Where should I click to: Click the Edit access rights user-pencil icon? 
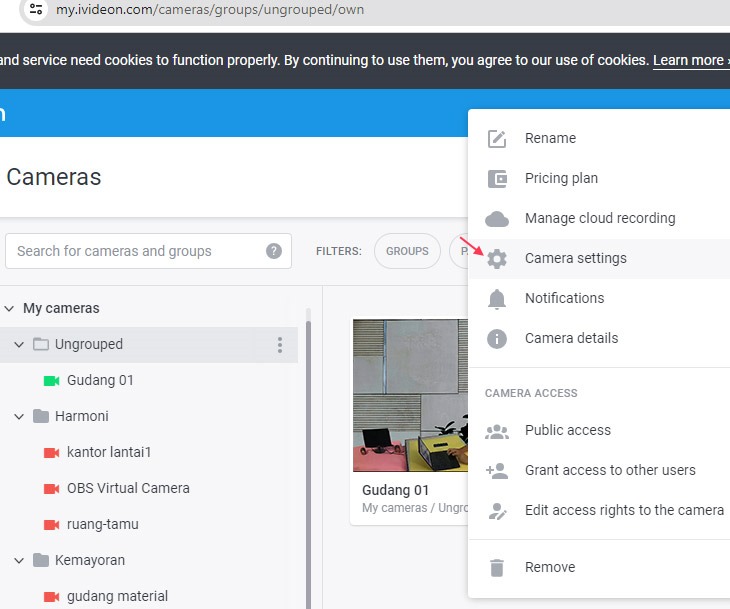pos(497,511)
